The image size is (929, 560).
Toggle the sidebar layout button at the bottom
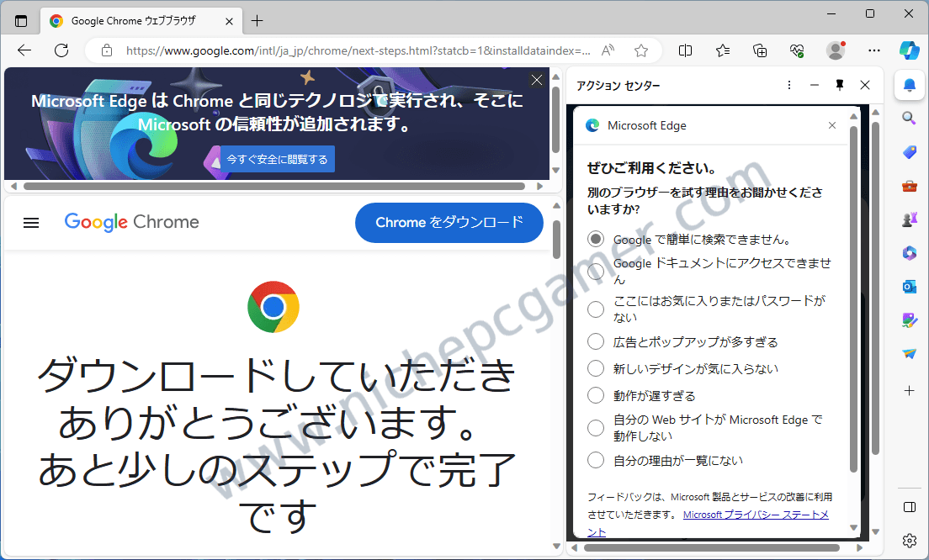[910, 507]
